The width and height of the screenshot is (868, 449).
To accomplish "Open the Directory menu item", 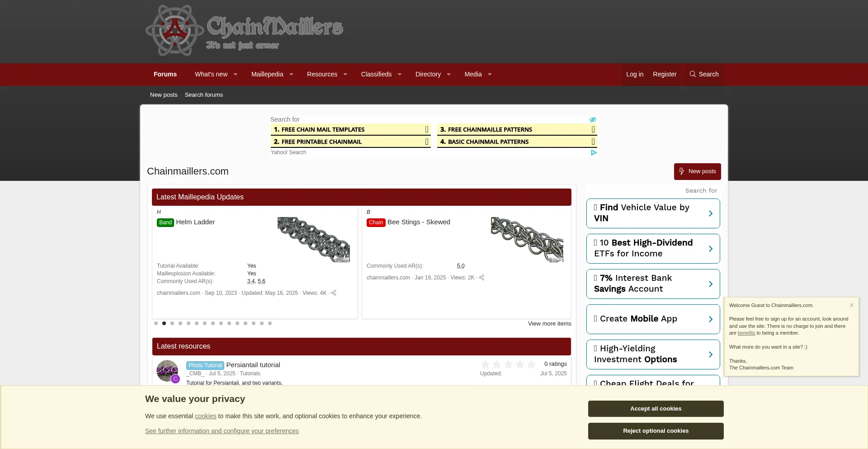I will coord(428,74).
